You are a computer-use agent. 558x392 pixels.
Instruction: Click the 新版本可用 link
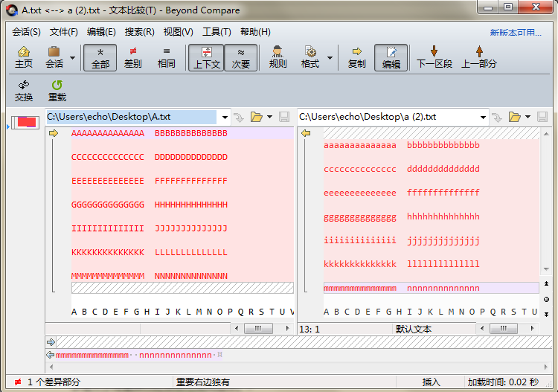[516, 33]
